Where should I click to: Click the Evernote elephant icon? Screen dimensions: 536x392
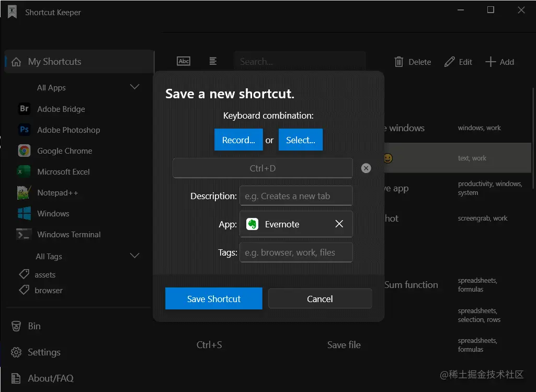coord(252,224)
